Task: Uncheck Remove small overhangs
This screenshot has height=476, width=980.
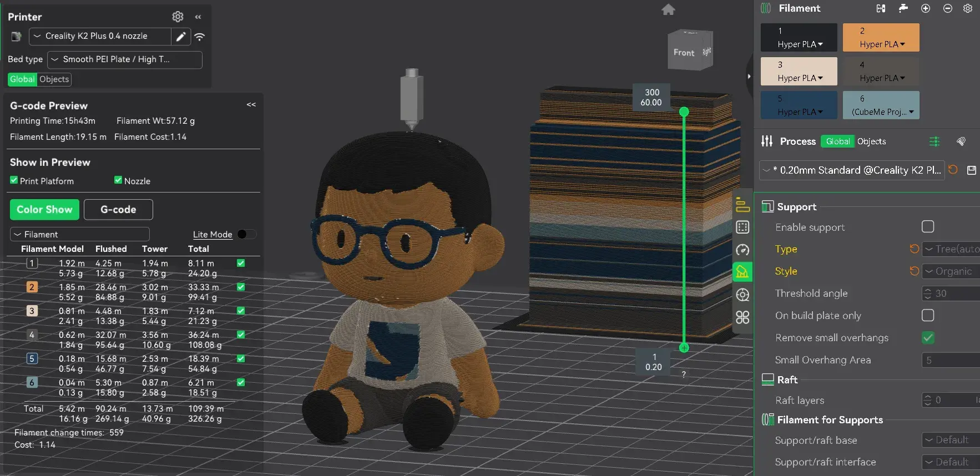Action: (x=928, y=337)
